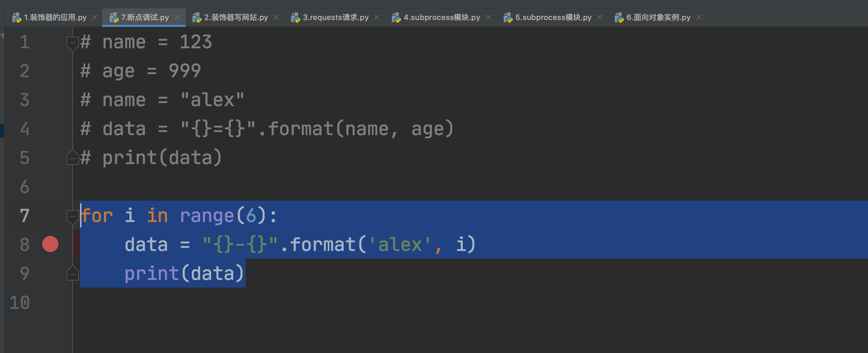Viewport: 868px width, 353px height.
Task: Close the 6.面向对象实例.py tab
Action: tap(699, 17)
